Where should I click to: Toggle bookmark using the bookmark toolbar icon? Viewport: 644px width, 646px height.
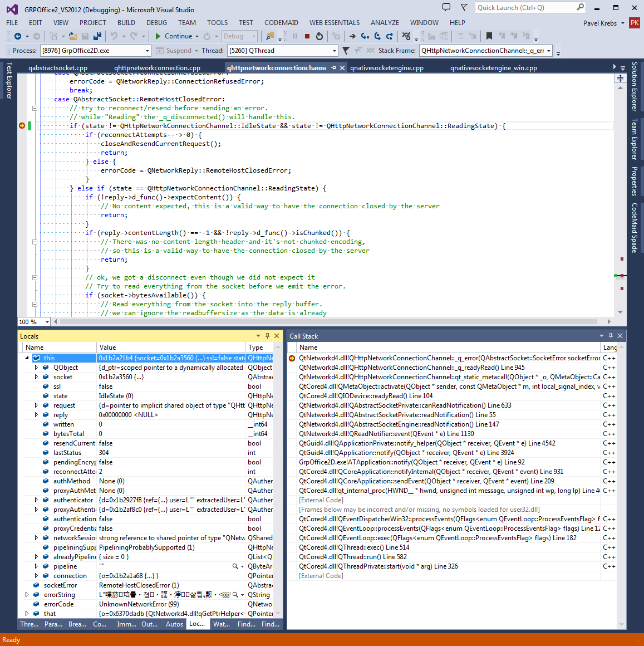[489, 36]
